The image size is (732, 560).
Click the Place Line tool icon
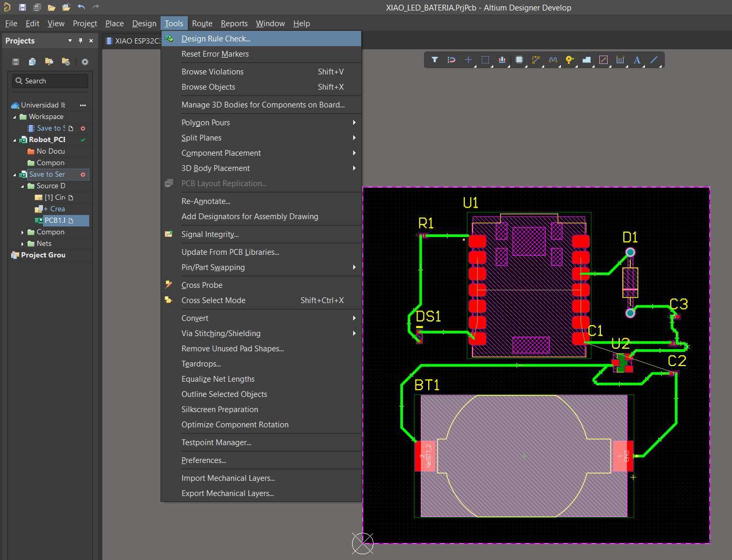tap(654, 60)
